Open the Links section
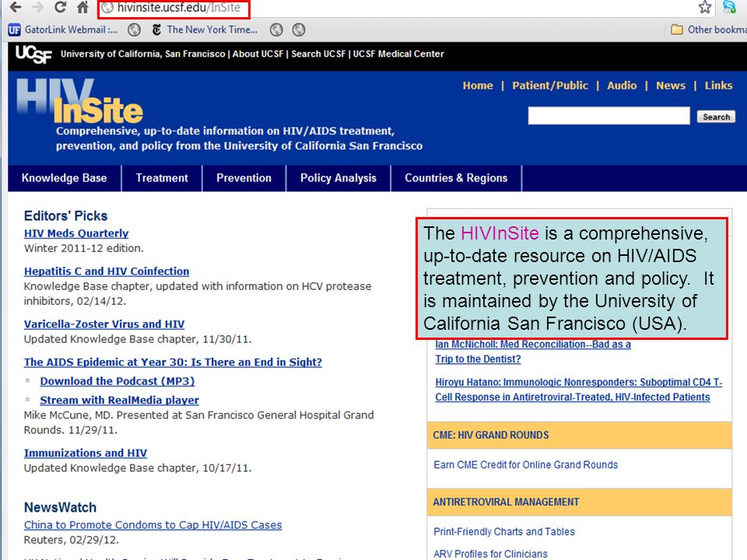 [x=719, y=86]
